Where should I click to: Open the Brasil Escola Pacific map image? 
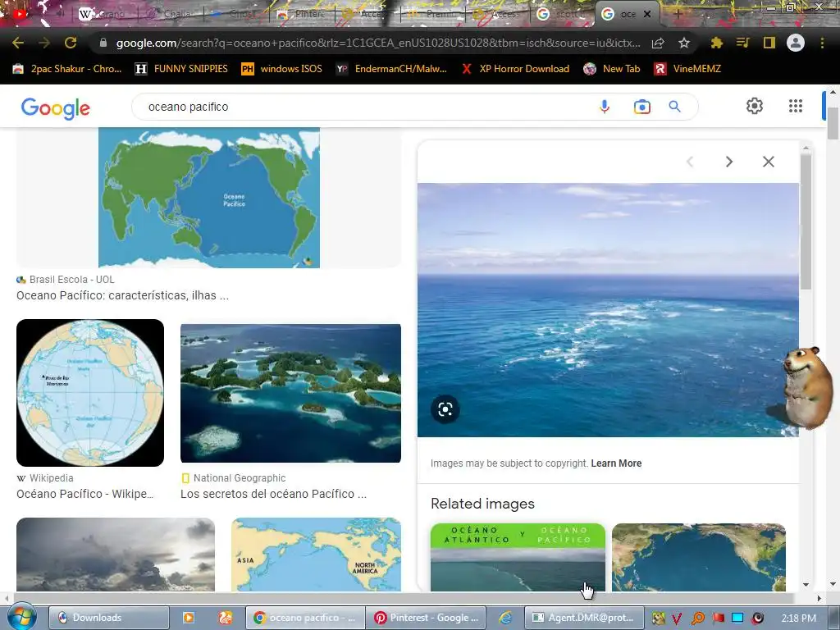209,198
